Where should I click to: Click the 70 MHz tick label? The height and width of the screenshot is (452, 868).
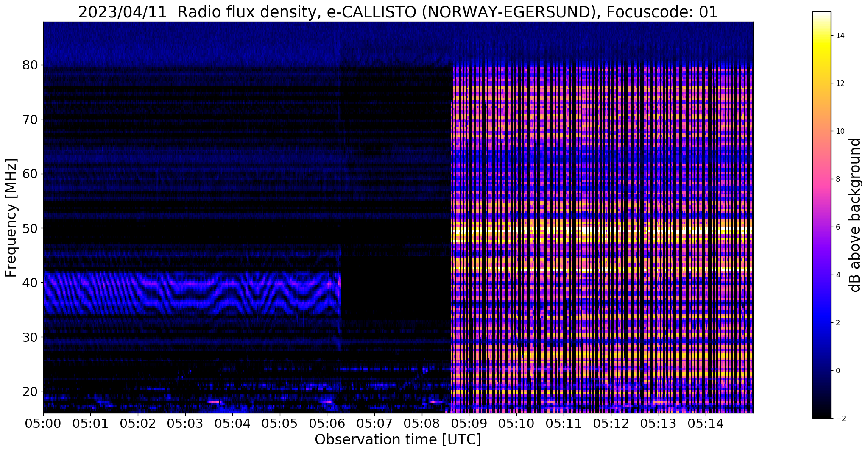tap(30, 119)
